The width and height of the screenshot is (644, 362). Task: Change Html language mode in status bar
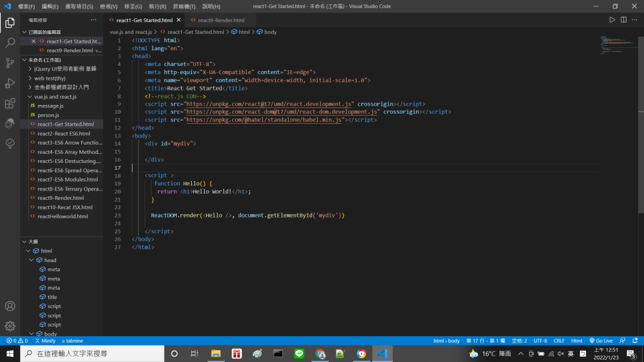(x=577, y=341)
